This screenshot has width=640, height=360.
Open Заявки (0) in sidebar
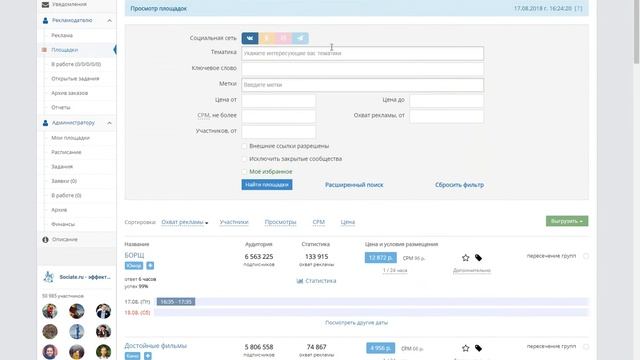click(x=64, y=181)
